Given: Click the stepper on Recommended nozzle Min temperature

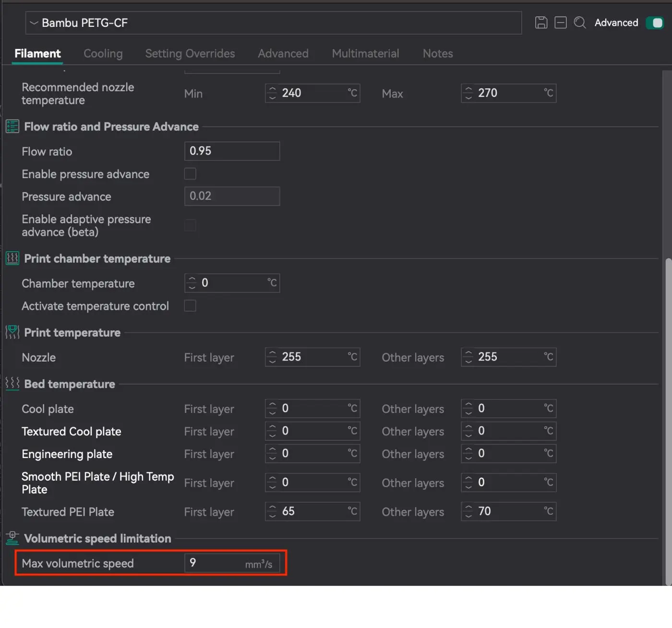Looking at the screenshot, I should tap(272, 93).
